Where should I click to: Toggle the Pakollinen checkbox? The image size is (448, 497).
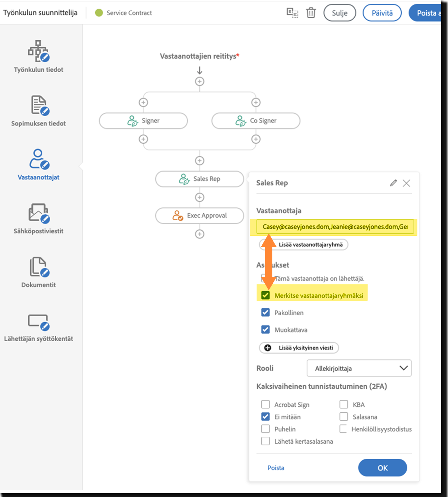tap(265, 313)
